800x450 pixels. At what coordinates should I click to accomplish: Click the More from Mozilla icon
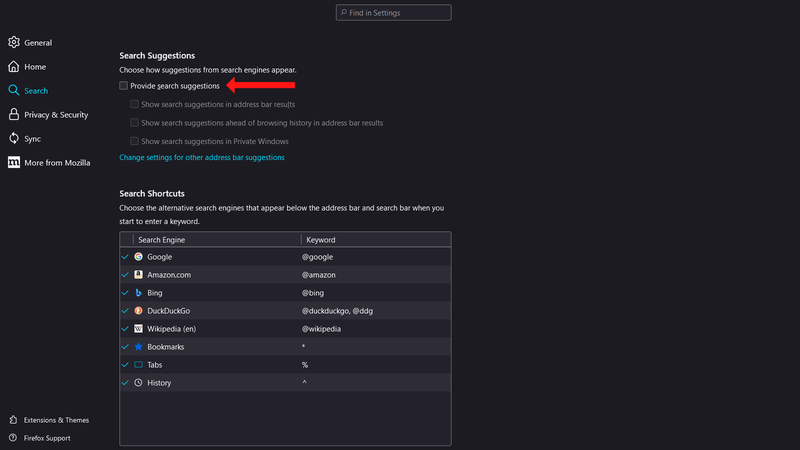(x=14, y=162)
